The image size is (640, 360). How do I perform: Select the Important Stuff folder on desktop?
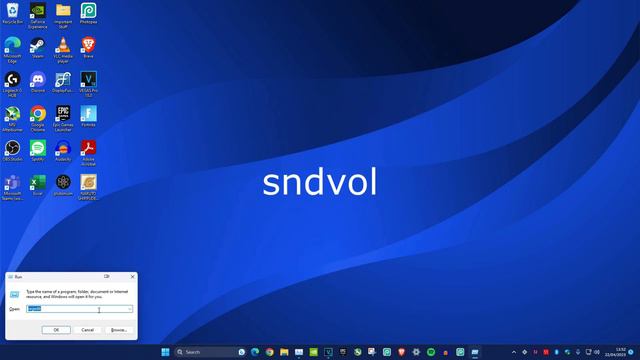(x=63, y=16)
